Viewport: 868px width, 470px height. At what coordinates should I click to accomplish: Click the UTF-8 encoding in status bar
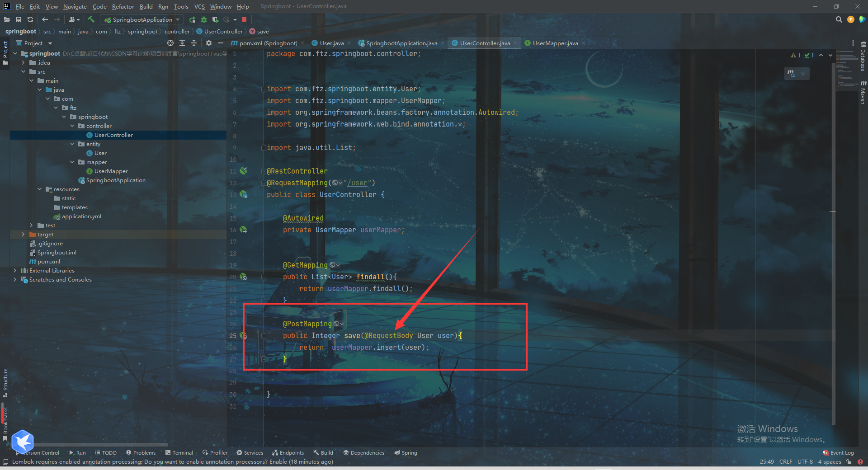pyautogui.click(x=805, y=461)
